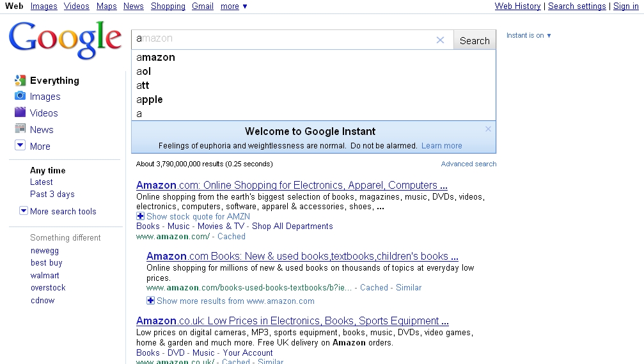Open the Amazon.com Online Shopping result title
The image size is (644, 364).
click(292, 186)
